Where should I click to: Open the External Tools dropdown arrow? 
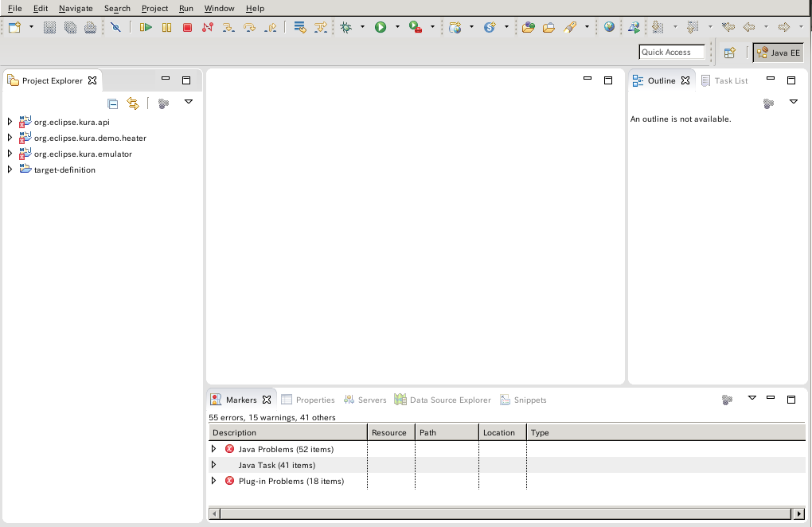pyautogui.click(x=432, y=27)
